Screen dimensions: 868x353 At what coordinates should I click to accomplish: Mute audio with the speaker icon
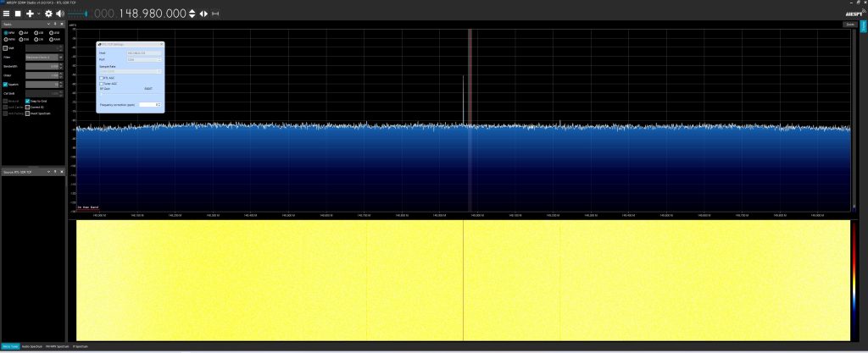point(60,14)
